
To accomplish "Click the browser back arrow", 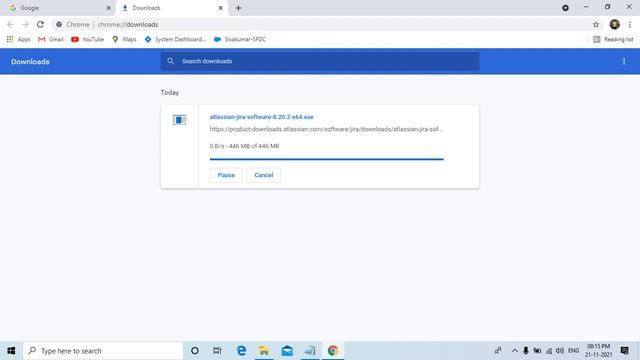I will click(10, 24).
